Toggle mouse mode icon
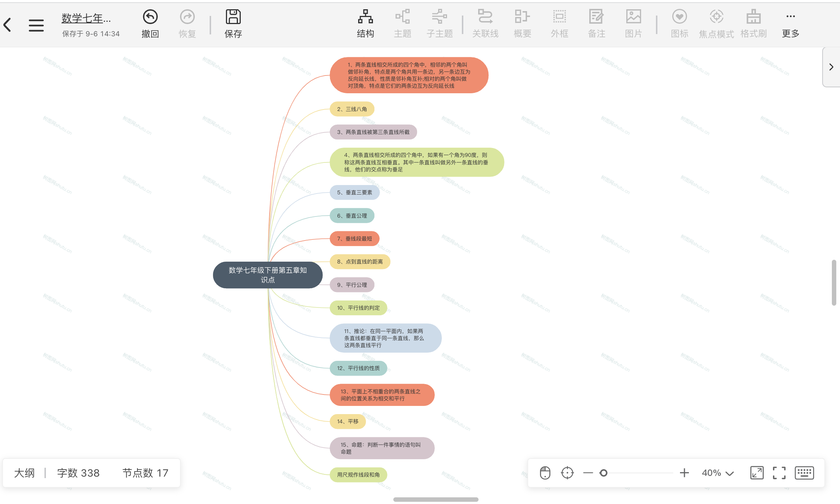The image size is (840, 504). (545, 473)
